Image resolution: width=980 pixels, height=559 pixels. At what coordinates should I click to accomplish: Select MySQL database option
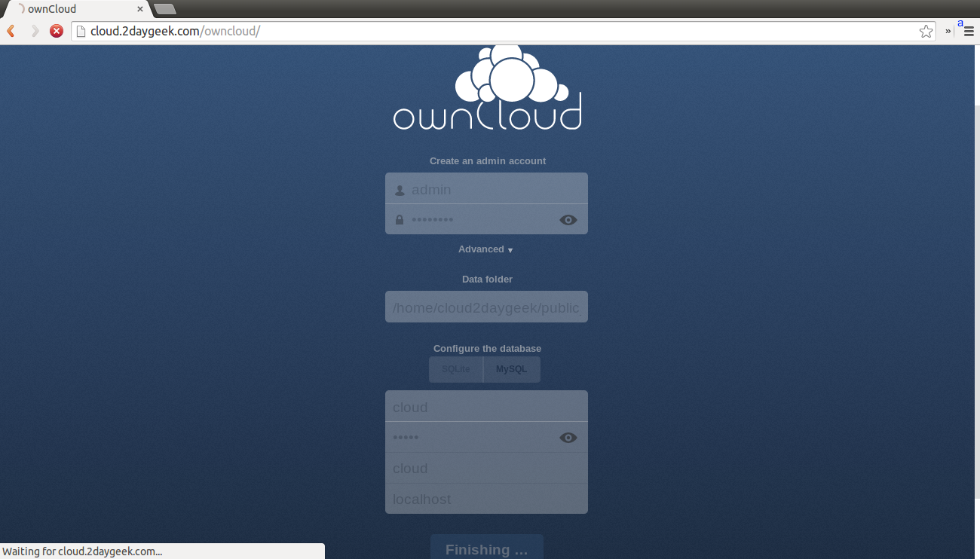tap(512, 369)
